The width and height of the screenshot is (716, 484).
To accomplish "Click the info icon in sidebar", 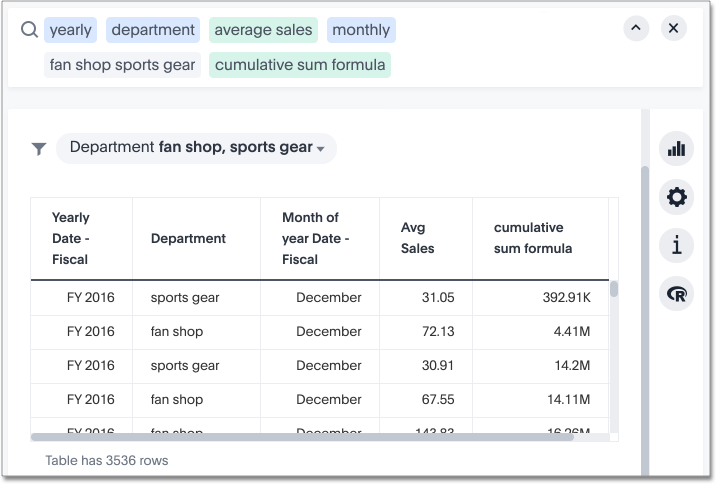I will point(677,245).
